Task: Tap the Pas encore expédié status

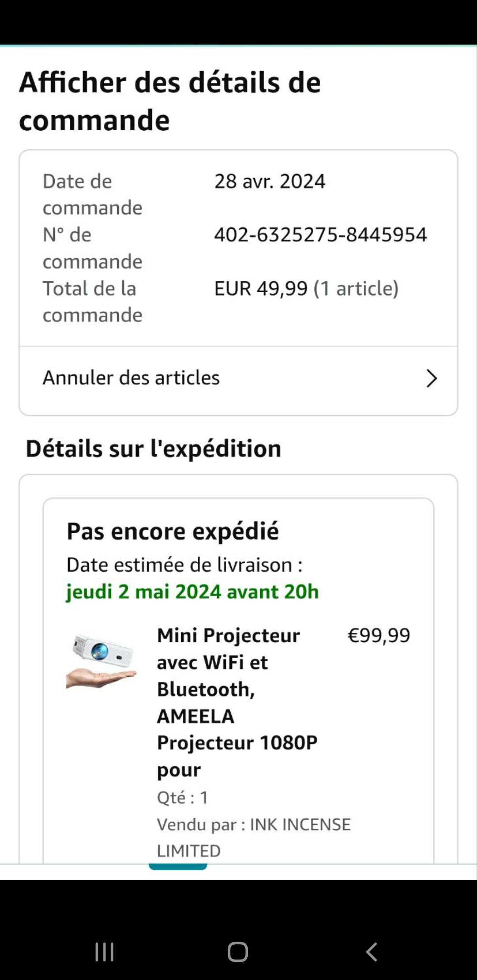Action: click(x=173, y=531)
